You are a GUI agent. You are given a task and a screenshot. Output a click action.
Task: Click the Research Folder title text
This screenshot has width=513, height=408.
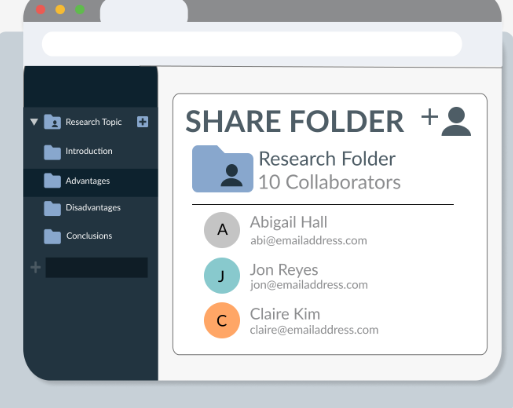click(x=327, y=159)
